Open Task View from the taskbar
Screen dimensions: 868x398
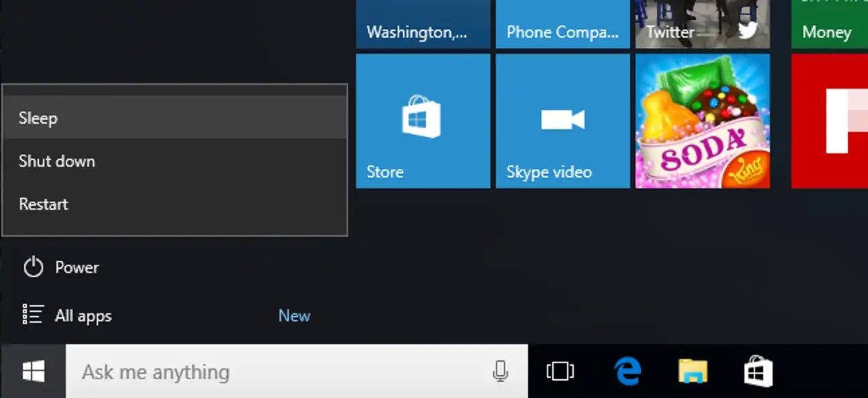(x=560, y=370)
